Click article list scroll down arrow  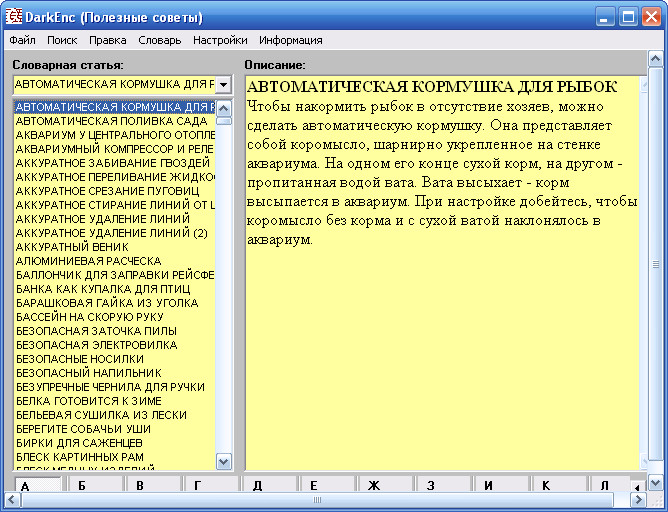point(224,461)
